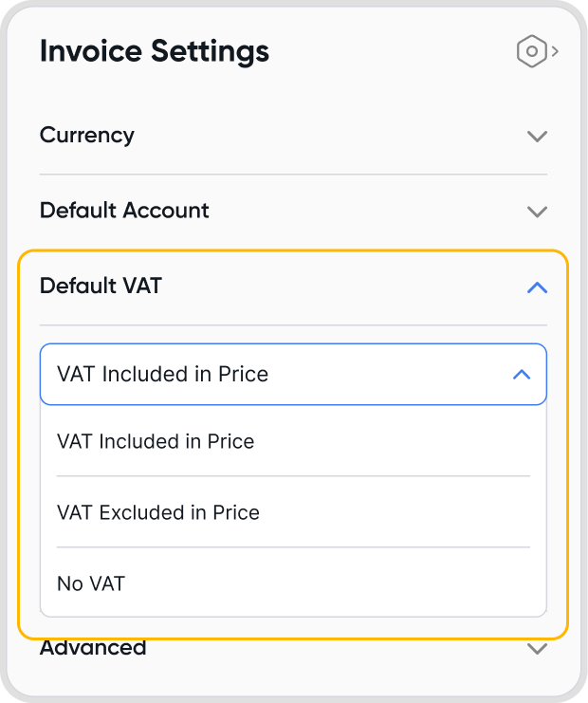Open the Advanced section label
This screenshot has width=588, height=703.
tap(93, 649)
